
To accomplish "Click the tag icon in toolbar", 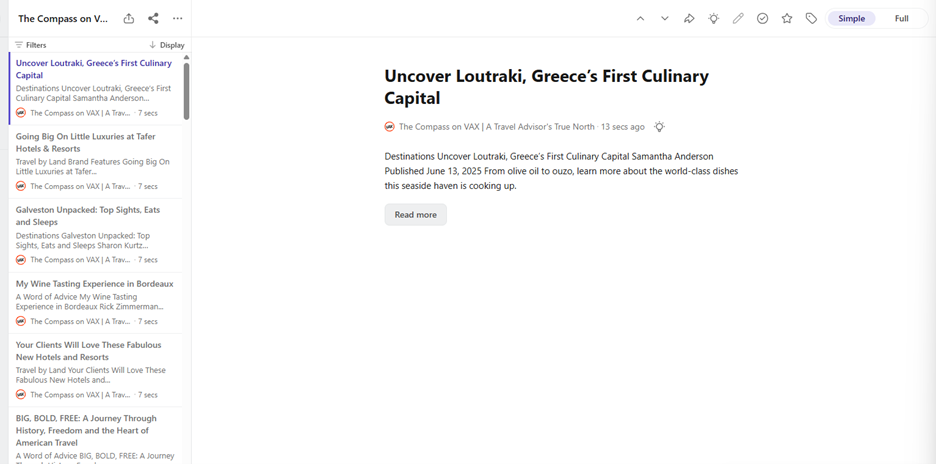I will coord(811,19).
